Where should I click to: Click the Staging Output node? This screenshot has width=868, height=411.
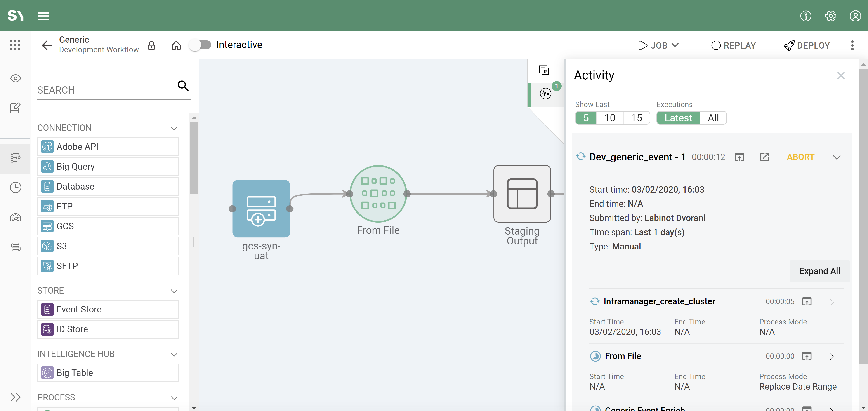coord(522,193)
